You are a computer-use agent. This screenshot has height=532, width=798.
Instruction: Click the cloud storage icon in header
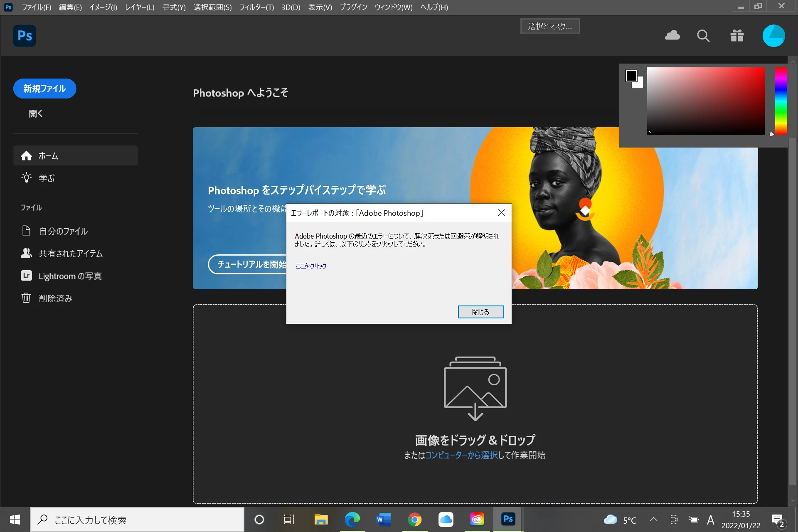pyautogui.click(x=672, y=36)
